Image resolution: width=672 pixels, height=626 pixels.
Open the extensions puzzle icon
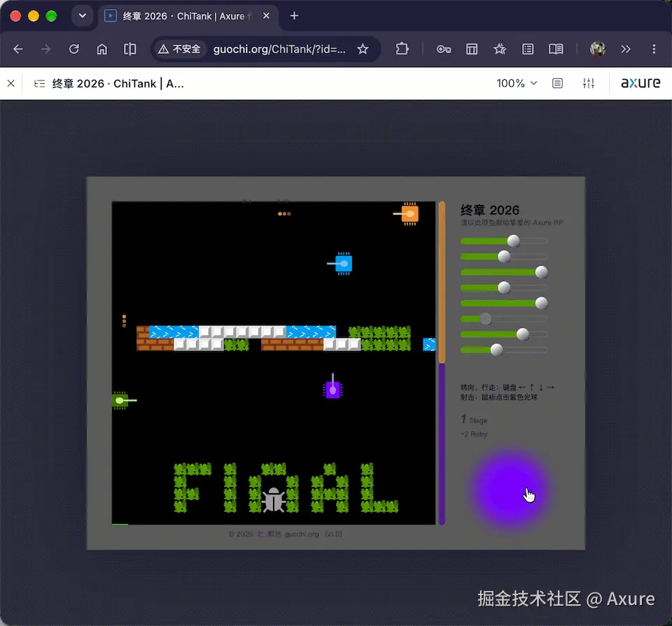click(402, 49)
